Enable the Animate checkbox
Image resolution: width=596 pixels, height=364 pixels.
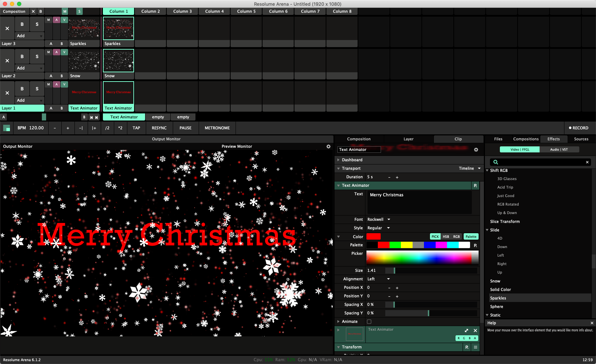tap(369, 321)
